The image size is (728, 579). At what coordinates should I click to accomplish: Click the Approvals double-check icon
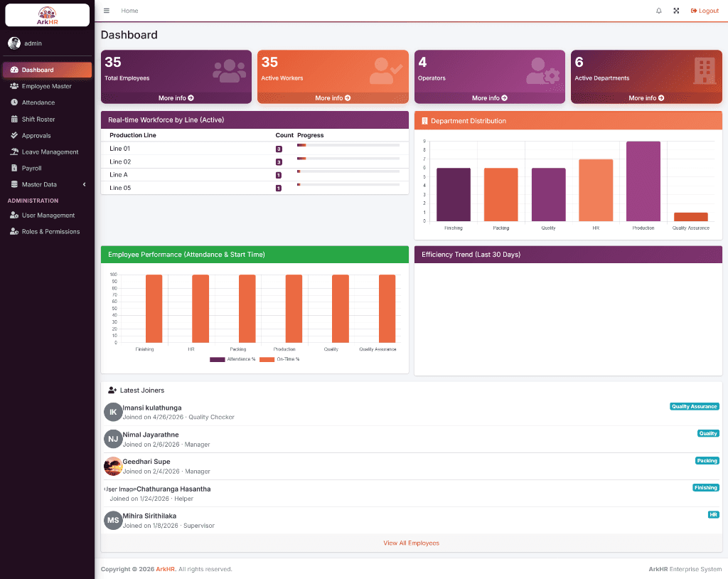(x=14, y=135)
